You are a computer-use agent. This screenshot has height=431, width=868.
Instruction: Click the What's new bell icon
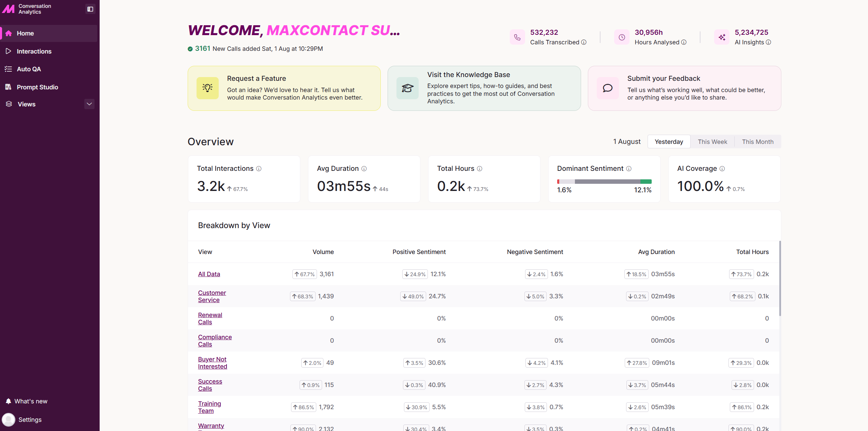pyautogui.click(x=9, y=401)
